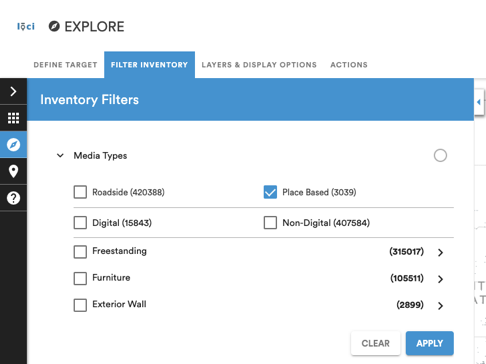The image size is (486, 364).
Task: Open the location pin icon in sidebar
Action: [x=13, y=171]
